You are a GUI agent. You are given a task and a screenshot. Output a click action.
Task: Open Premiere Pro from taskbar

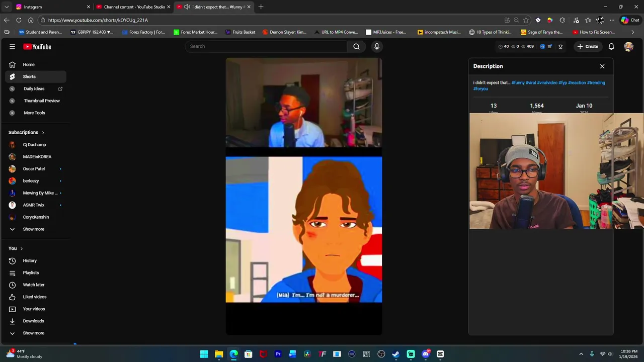[278, 354]
